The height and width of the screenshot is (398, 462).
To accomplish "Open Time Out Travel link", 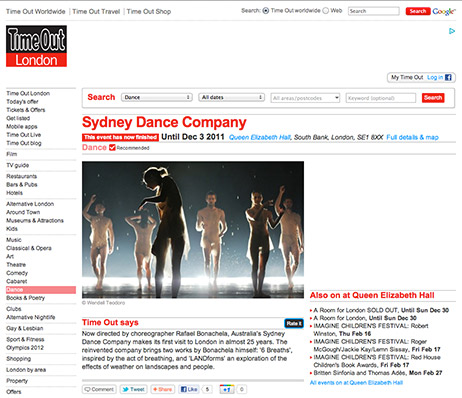I will (96, 11).
